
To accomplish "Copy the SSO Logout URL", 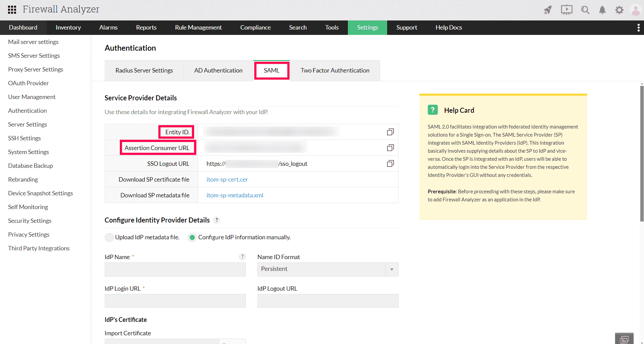I will coord(390,163).
